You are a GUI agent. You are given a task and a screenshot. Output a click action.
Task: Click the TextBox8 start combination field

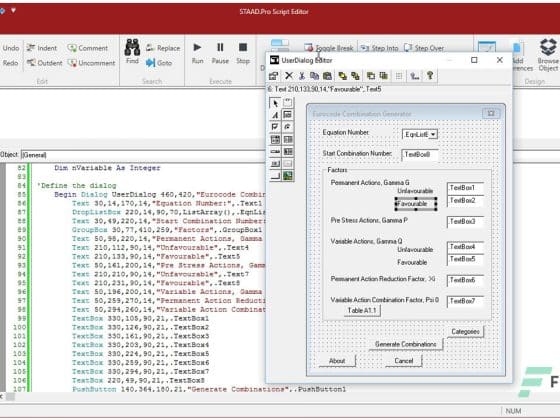pyautogui.click(x=420, y=155)
